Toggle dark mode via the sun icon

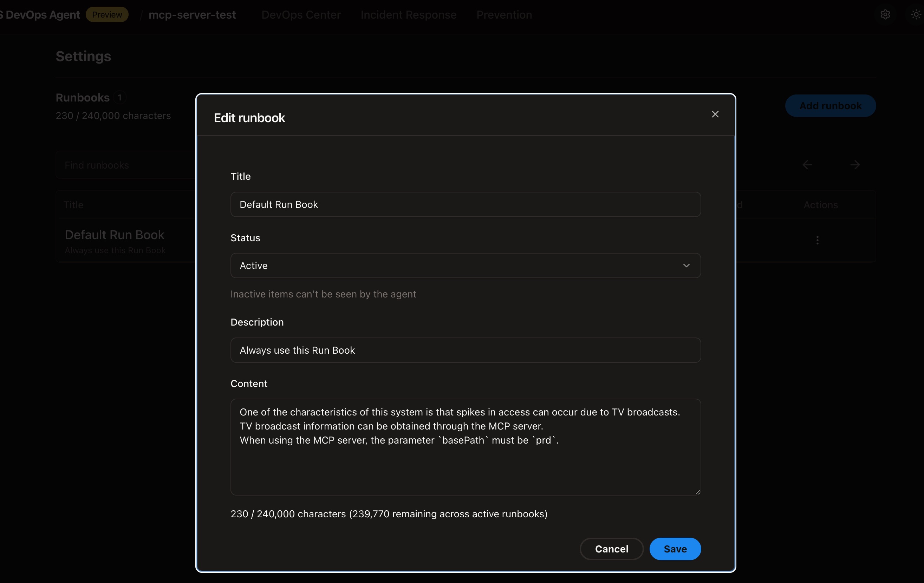tap(916, 14)
